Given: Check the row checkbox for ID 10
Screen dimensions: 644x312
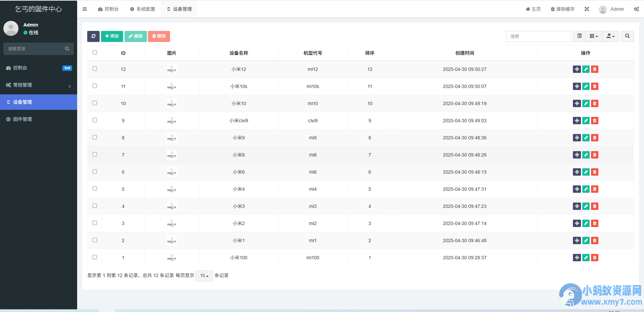Looking at the screenshot, I should pos(95,103).
